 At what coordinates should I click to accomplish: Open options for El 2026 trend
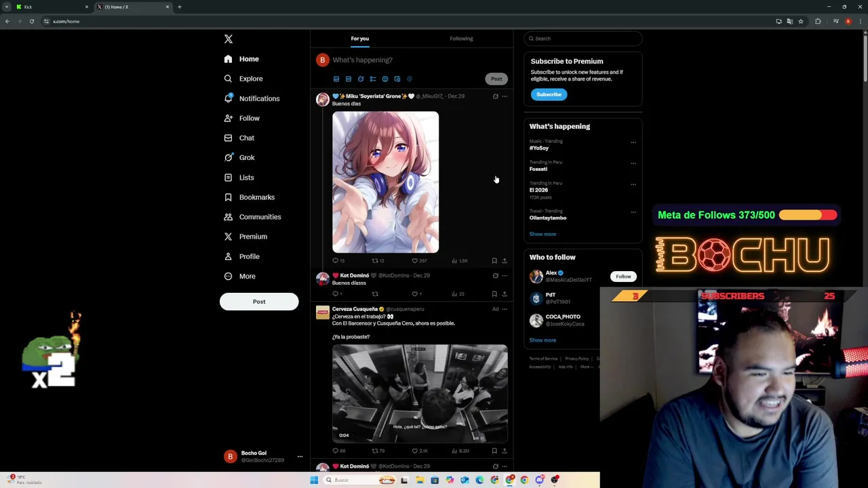coord(633,184)
